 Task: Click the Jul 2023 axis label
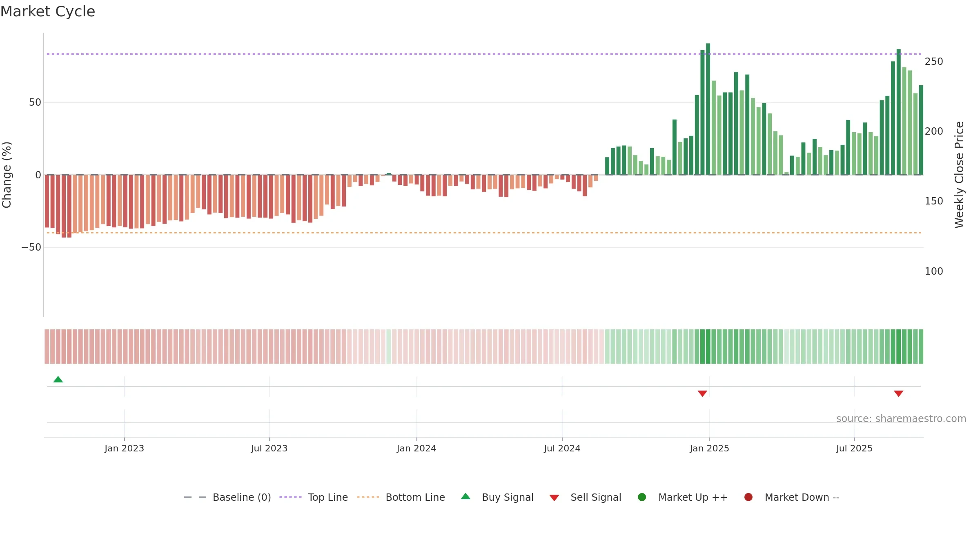[269, 448]
